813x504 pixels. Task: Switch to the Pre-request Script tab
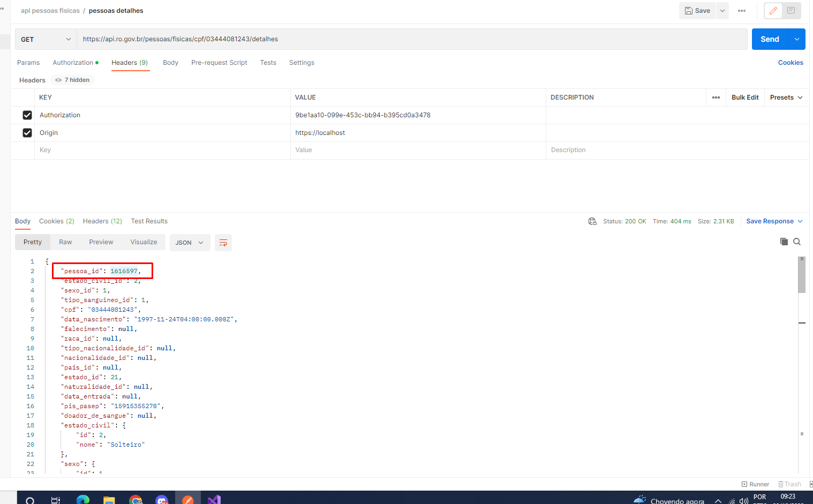coord(219,63)
